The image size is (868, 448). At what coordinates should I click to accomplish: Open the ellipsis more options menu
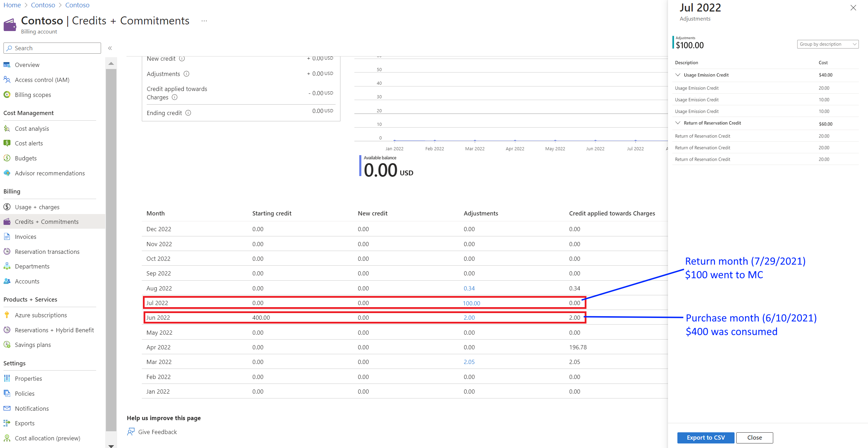[x=204, y=21]
